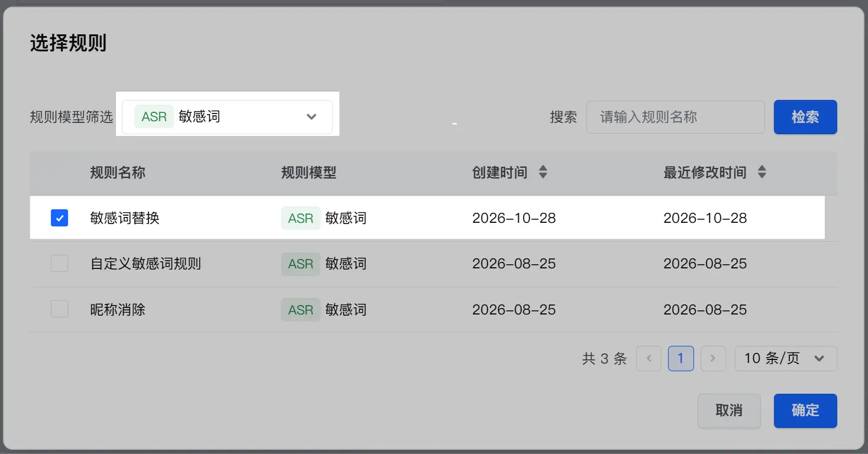868x454 pixels.
Task: Click the 规则名称 column header
Action: point(118,173)
